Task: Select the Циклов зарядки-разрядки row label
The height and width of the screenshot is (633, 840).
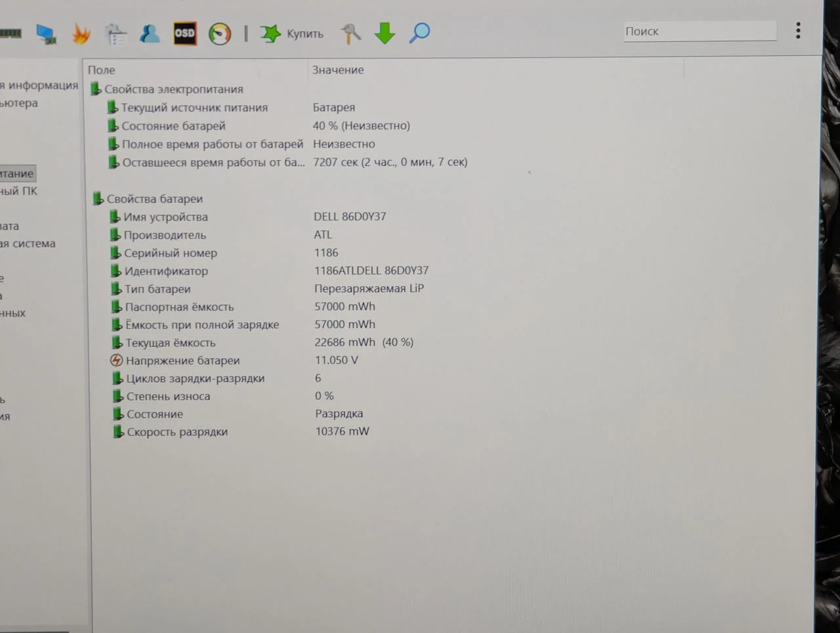Action: point(195,378)
